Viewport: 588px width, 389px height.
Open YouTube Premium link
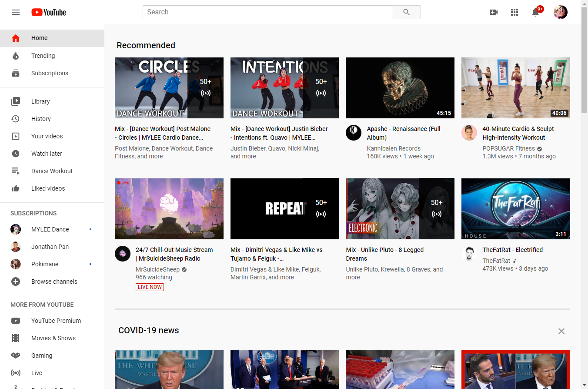pos(56,321)
